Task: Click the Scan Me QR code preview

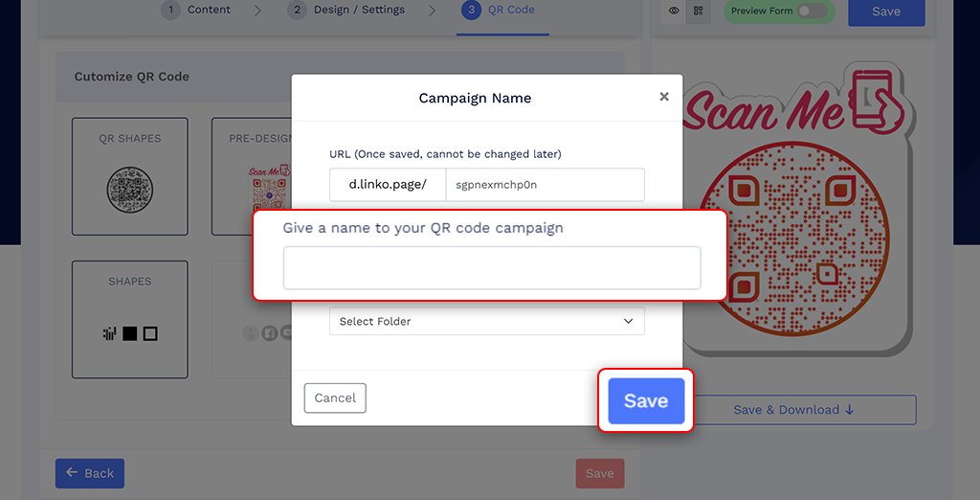Action: click(x=793, y=220)
